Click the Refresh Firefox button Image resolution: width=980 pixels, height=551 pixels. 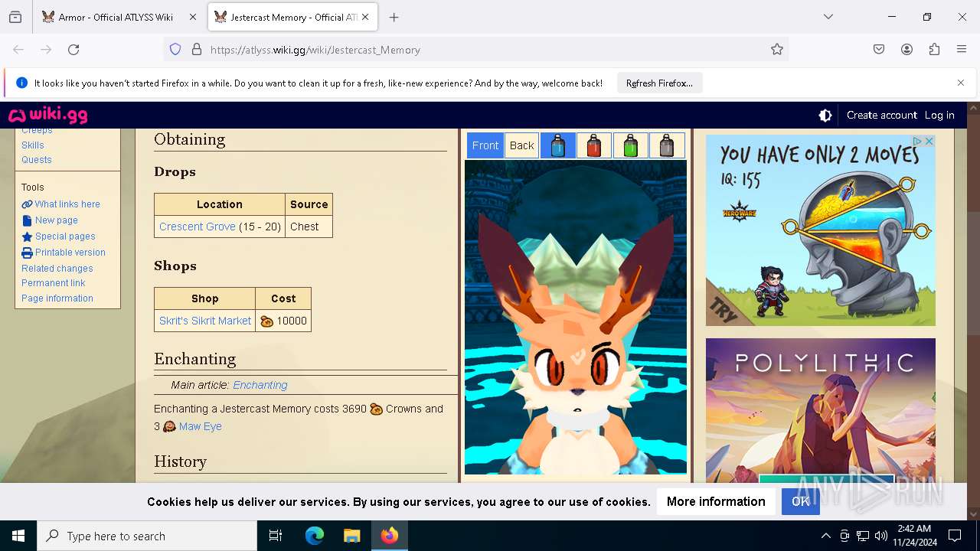[x=659, y=83]
